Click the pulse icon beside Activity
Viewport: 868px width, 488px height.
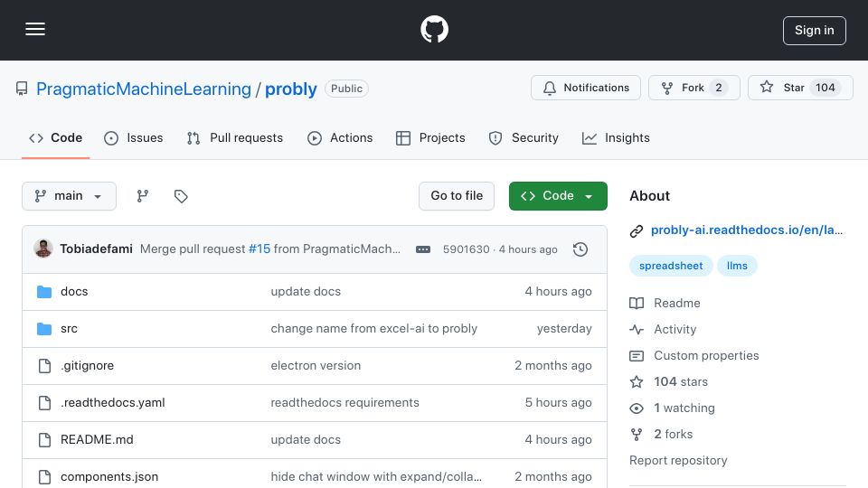(x=637, y=330)
